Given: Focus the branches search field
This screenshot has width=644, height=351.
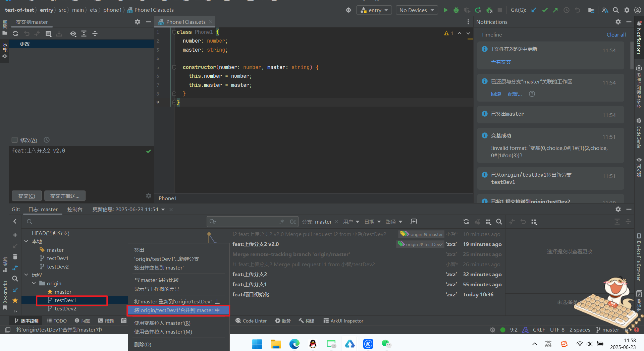Looking at the screenshot, I should click(x=113, y=222).
